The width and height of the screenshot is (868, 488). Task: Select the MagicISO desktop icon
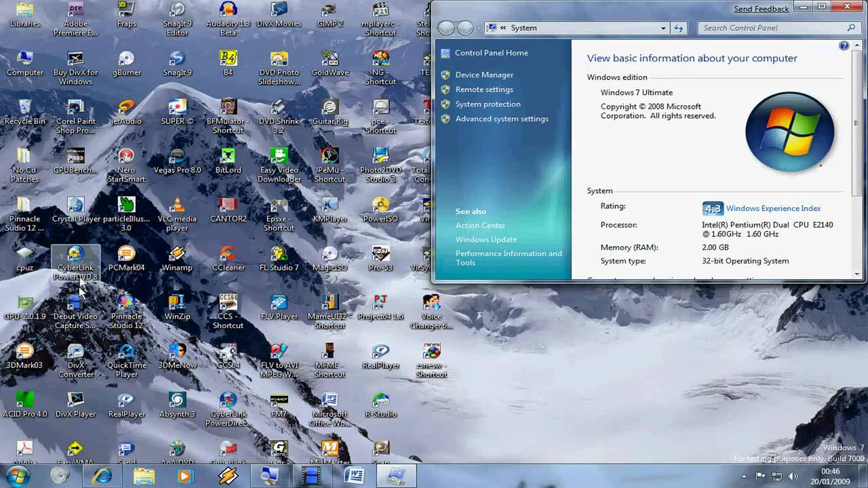330,259
